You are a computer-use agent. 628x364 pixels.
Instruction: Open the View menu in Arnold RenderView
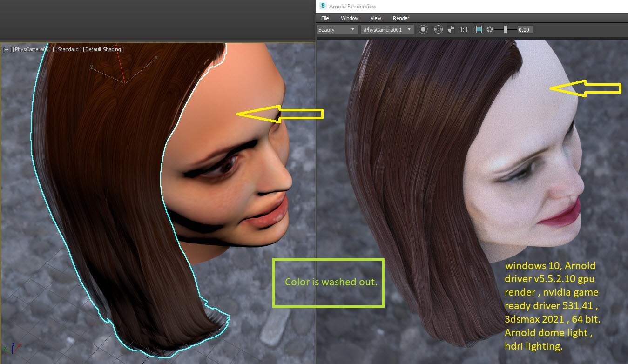375,18
